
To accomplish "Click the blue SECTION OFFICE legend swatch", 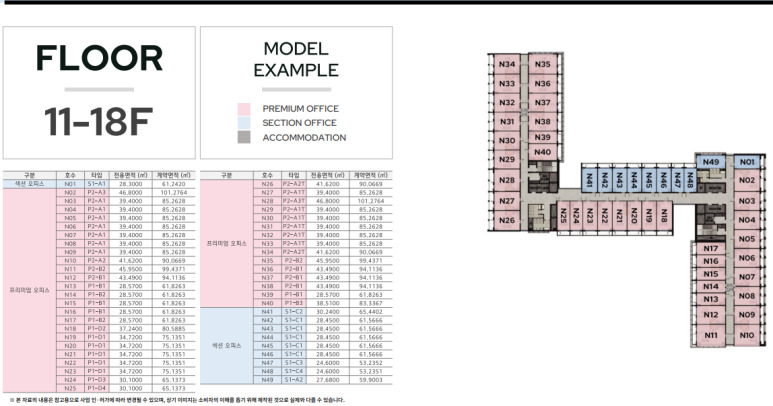I will click(244, 123).
